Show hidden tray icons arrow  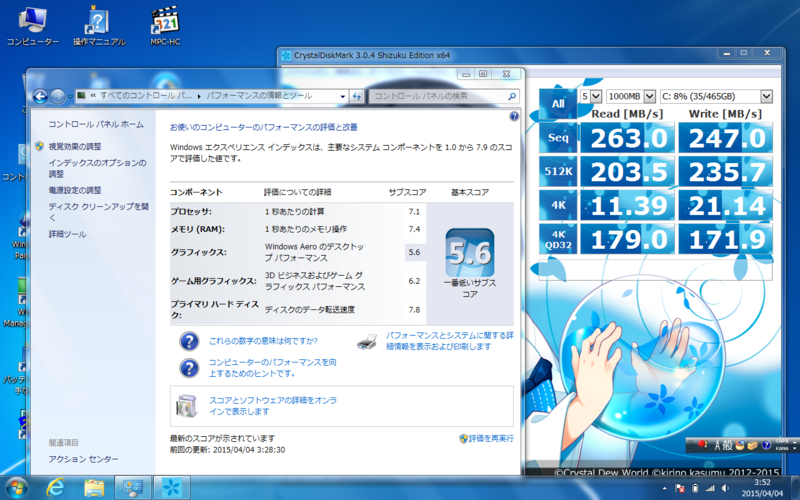tap(664, 489)
